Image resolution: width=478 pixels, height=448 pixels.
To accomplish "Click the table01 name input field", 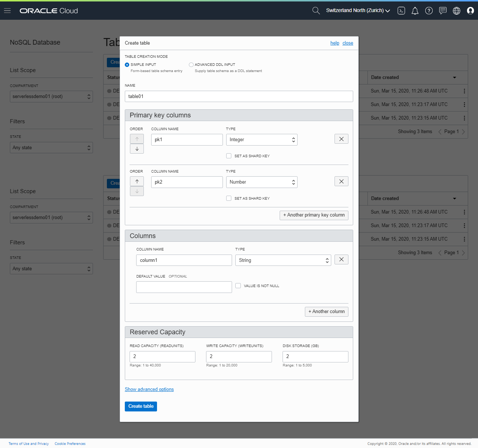I will point(239,96).
